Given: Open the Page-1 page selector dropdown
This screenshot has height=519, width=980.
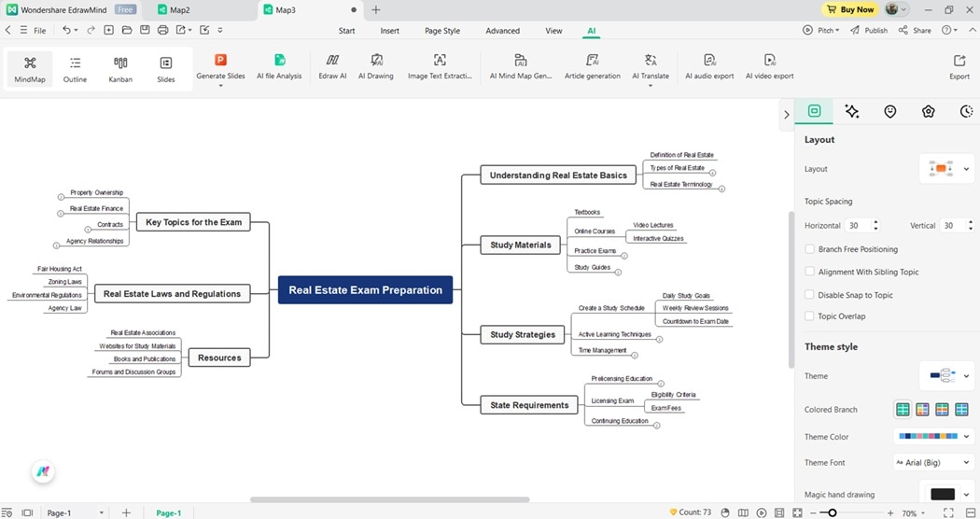Looking at the screenshot, I should (x=75, y=512).
